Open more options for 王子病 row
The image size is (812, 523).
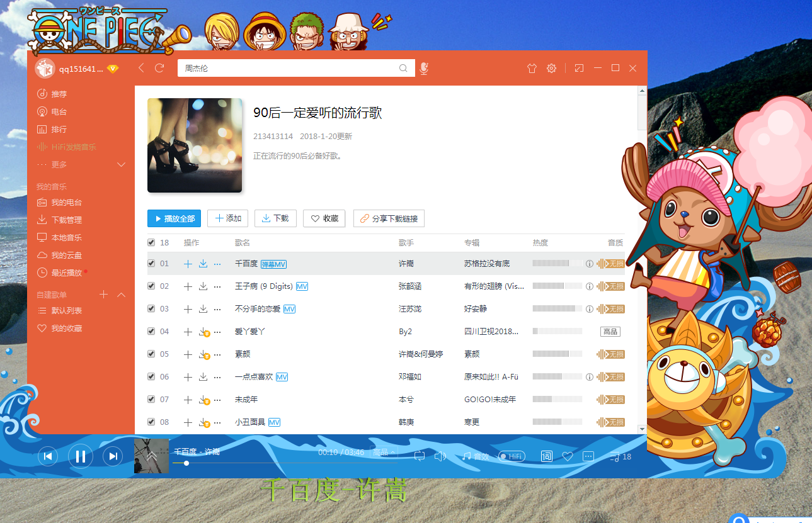tap(217, 286)
